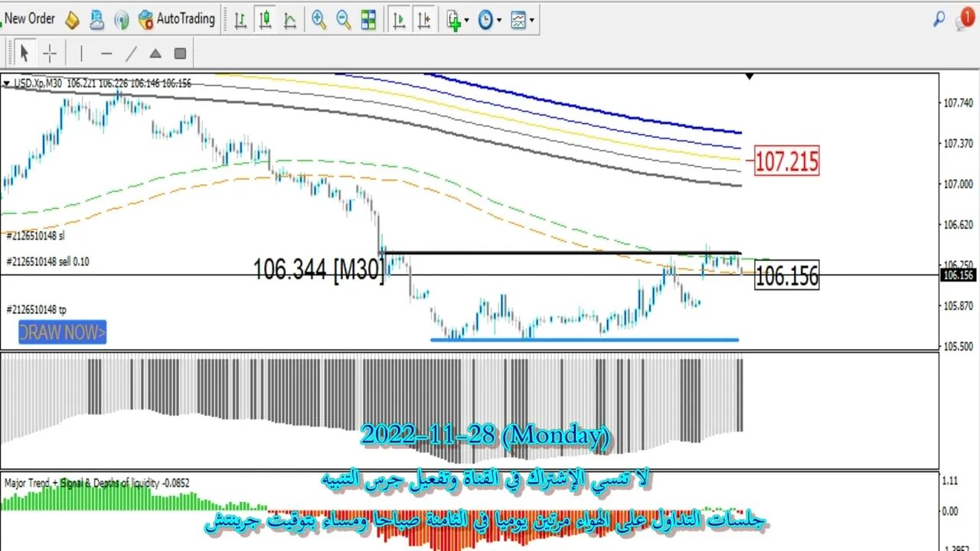This screenshot has height=551, width=980.
Task: Click the 107.740 price scale value
Action: [958, 103]
